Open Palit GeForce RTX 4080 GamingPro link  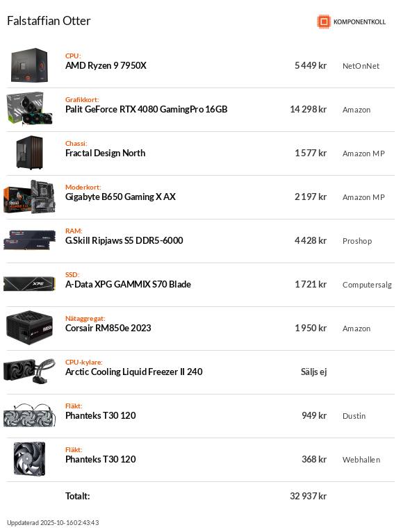147,109
